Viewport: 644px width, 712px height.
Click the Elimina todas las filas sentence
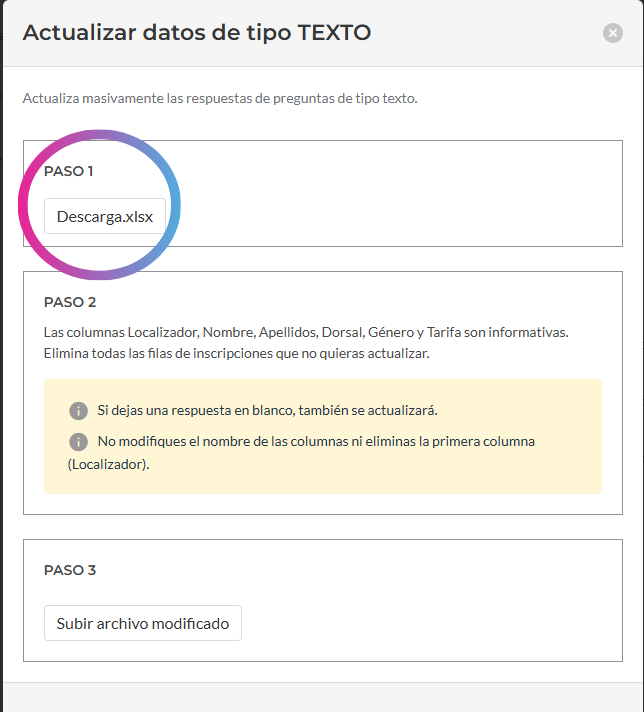tap(237, 353)
